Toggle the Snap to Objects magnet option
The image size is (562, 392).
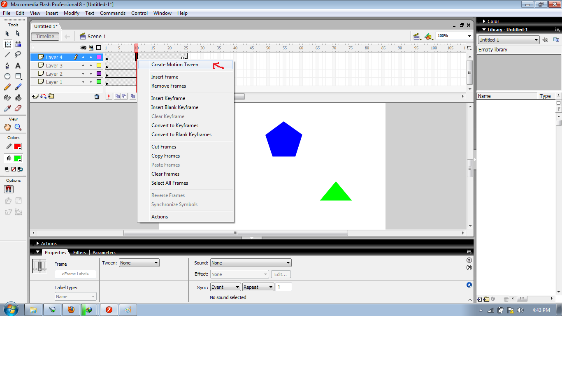click(8, 189)
